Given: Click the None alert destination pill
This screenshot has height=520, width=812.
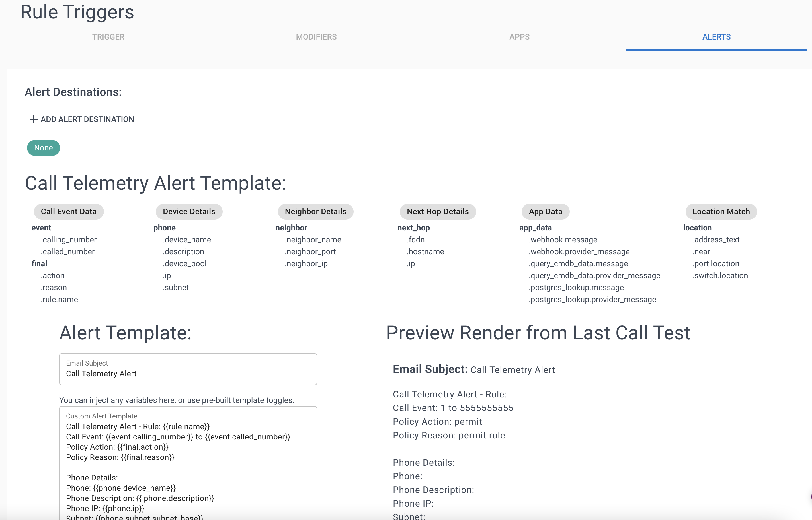Looking at the screenshot, I should tap(43, 148).
